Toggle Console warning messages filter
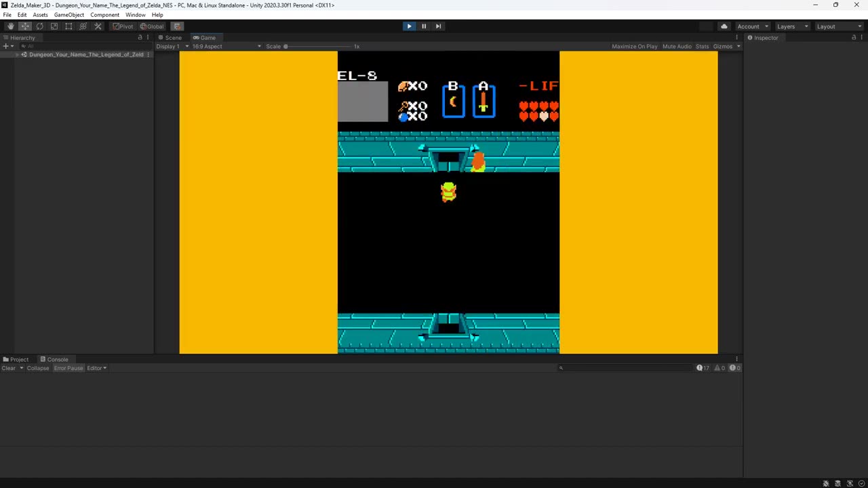868x488 pixels. (x=719, y=368)
